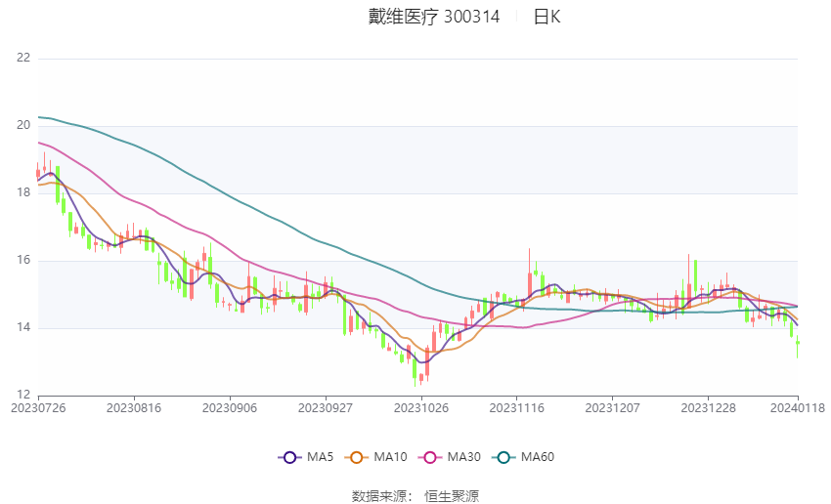Click the chart title 戴维医疗 300314

[x=434, y=17]
